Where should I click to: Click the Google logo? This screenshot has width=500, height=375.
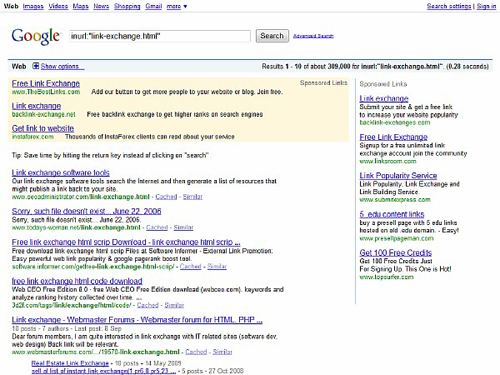point(36,36)
